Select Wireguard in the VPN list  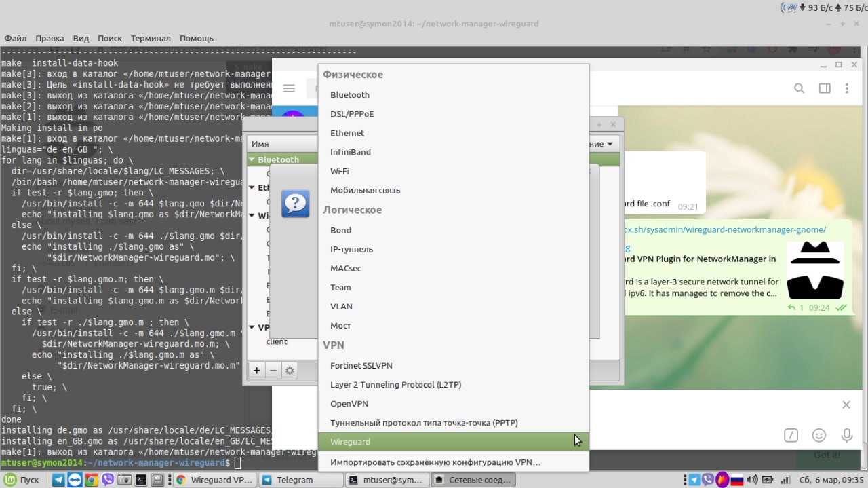click(x=453, y=441)
